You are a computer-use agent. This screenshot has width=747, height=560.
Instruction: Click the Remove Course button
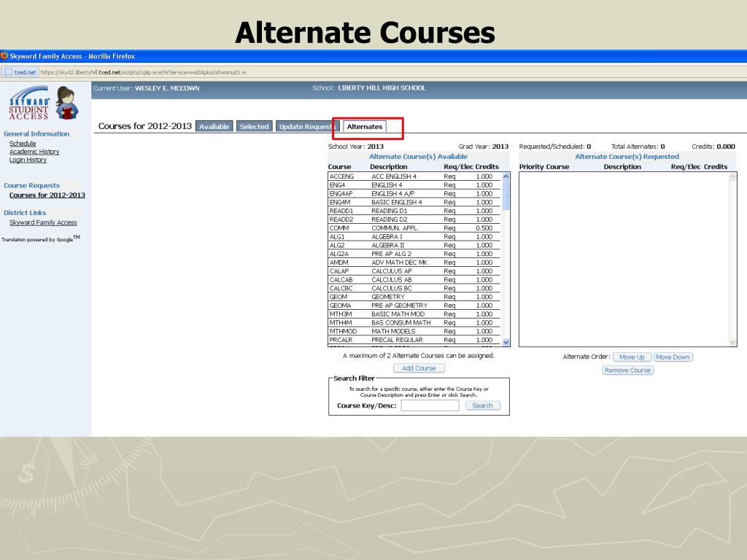627,370
